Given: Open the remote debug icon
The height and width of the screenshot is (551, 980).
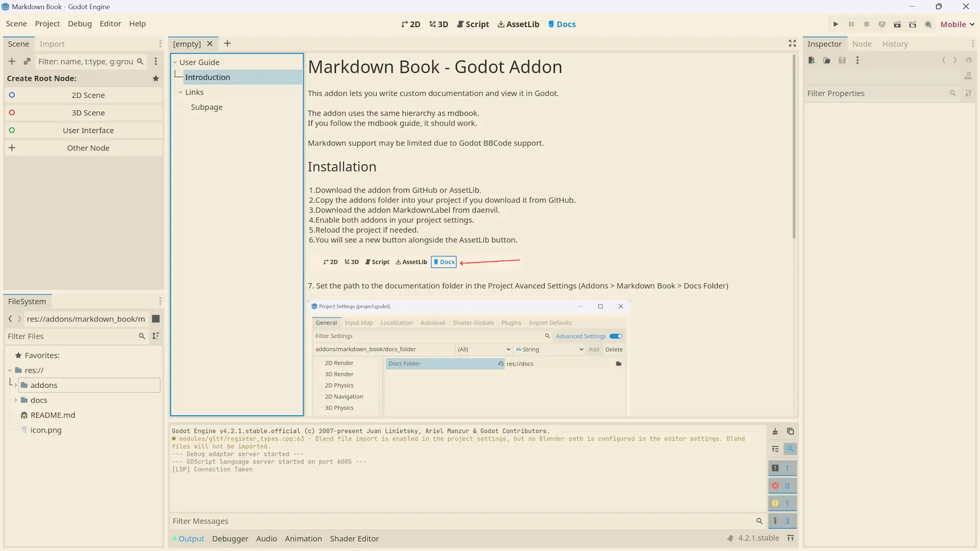Looking at the screenshot, I should 881,24.
